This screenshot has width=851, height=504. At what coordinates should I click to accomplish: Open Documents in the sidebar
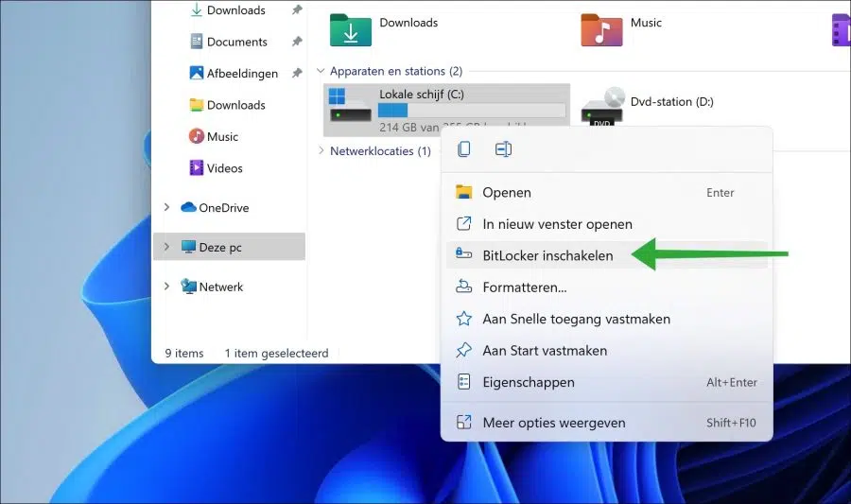point(229,42)
